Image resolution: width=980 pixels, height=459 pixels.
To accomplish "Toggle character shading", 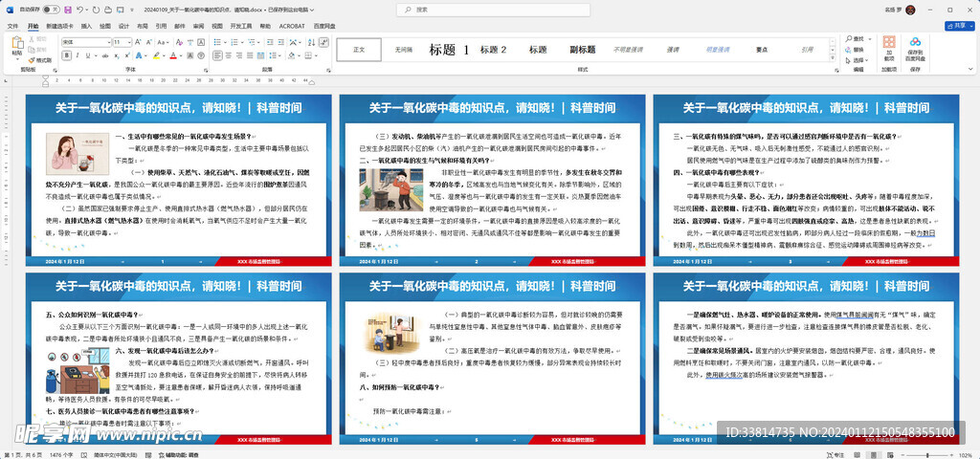I will [x=190, y=55].
